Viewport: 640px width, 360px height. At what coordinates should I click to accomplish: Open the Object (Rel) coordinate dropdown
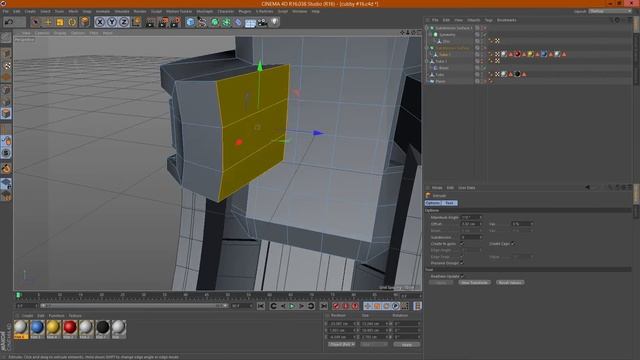(342, 344)
